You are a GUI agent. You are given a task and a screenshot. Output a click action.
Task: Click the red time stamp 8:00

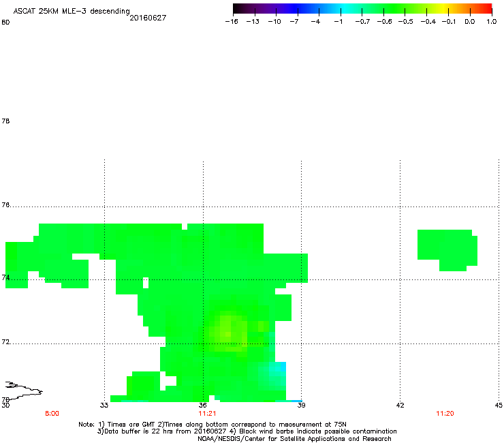coord(52,414)
